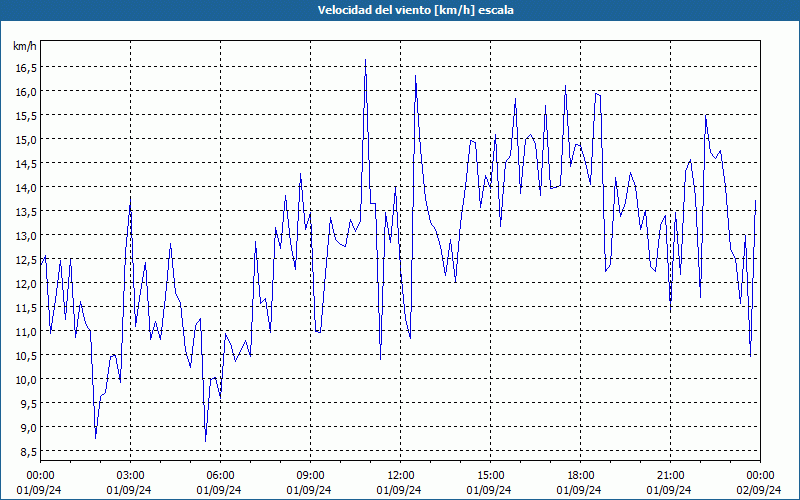The image size is (800, 500).
Task: Click the 12,0 y-axis label
Action: (x=24, y=283)
